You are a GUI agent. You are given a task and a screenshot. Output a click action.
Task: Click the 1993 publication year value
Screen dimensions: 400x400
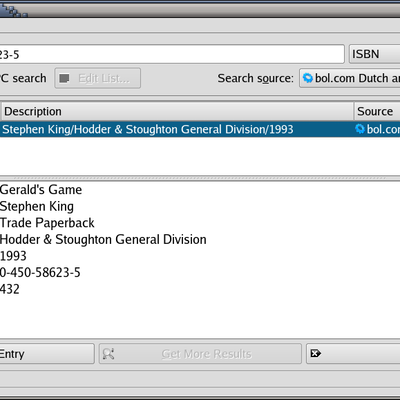point(13,256)
